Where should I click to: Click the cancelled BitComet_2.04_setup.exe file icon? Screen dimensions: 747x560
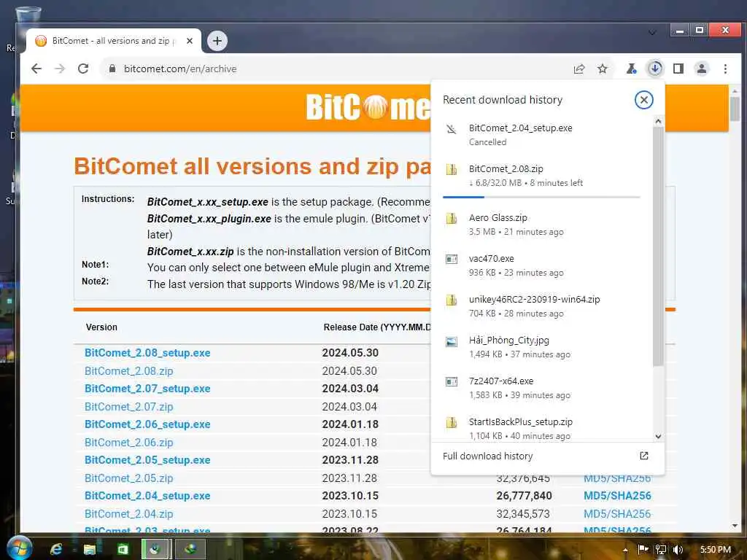(x=451, y=129)
